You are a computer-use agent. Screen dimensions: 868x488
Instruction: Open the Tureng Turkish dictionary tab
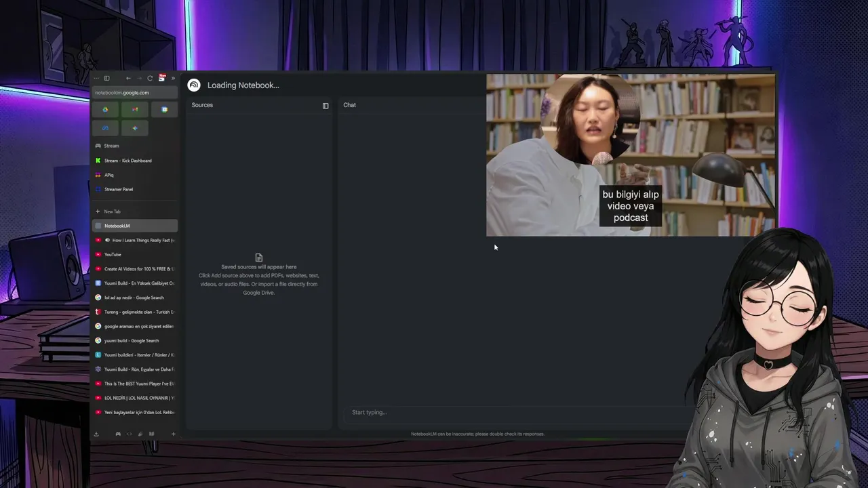pos(135,312)
